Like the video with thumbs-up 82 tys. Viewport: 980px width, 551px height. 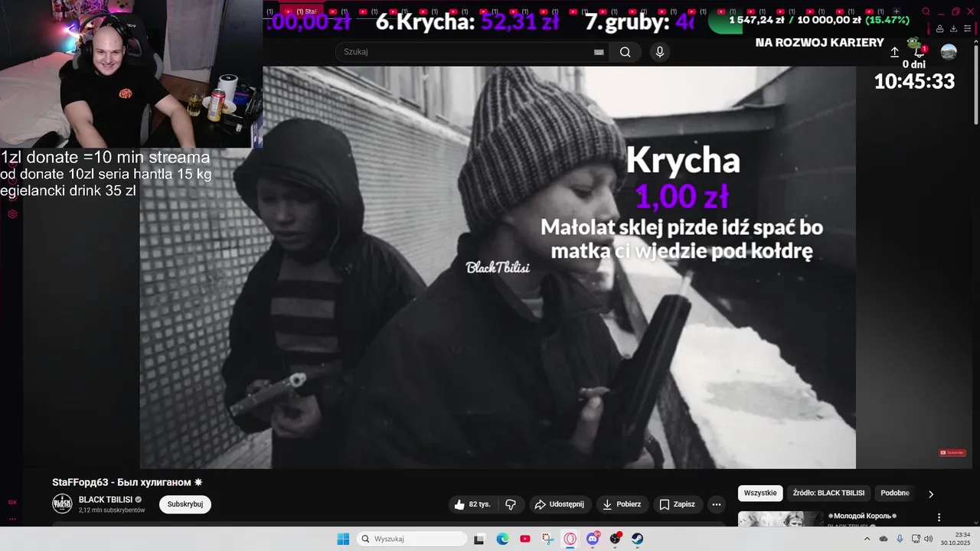[472, 504]
